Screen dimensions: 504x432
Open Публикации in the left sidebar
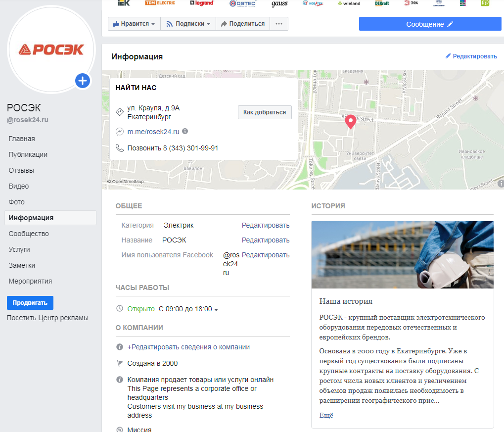[28, 154]
